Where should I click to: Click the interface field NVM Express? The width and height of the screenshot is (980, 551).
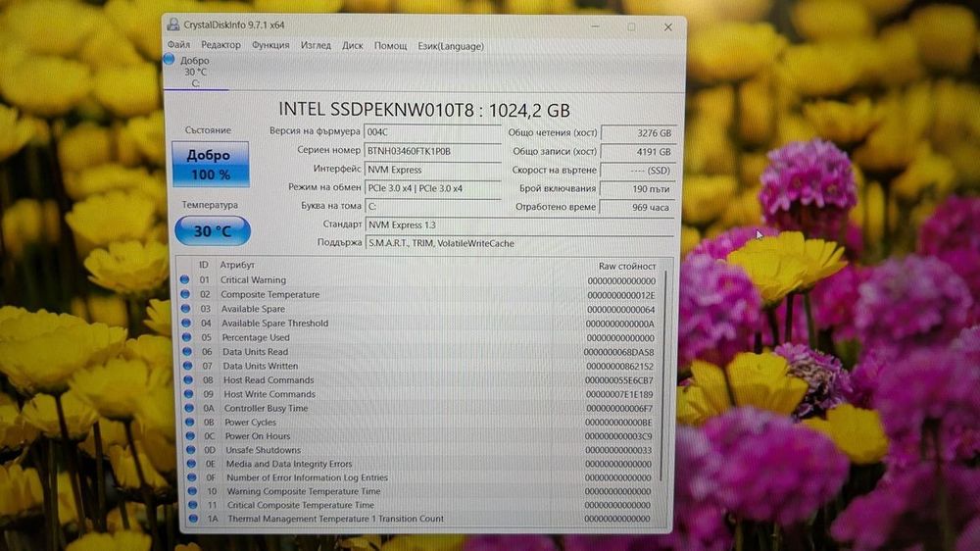[432, 170]
